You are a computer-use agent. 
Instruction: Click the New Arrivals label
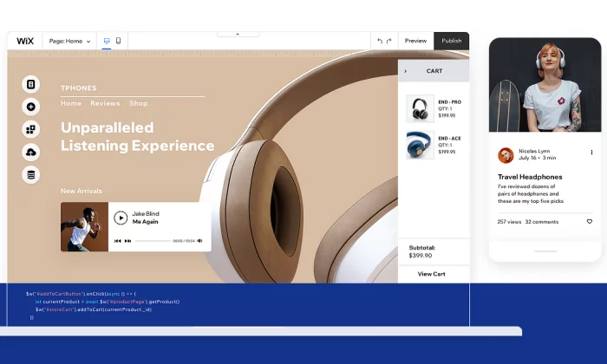pos(82,191)
